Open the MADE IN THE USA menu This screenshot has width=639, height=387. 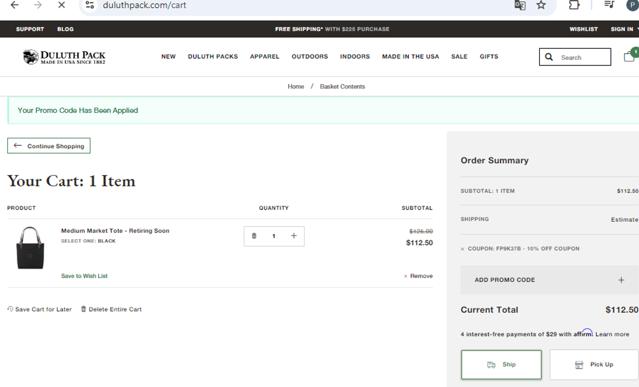click(410, 57)
